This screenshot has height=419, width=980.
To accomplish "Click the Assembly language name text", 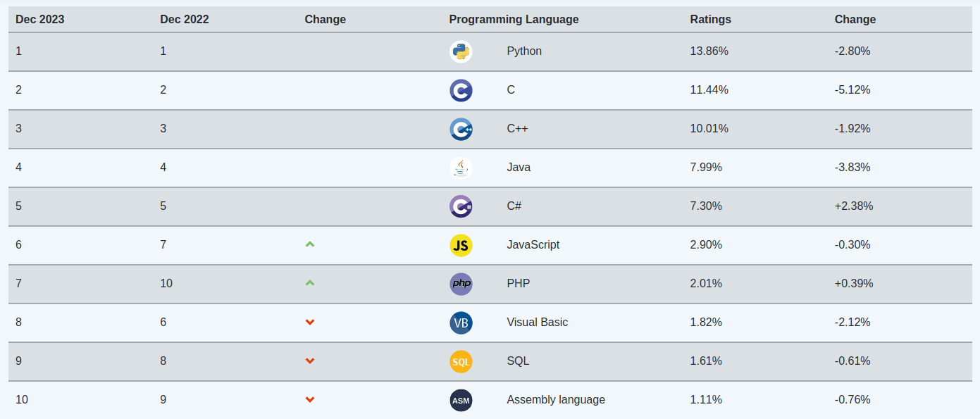I will (x=556, y=400).
